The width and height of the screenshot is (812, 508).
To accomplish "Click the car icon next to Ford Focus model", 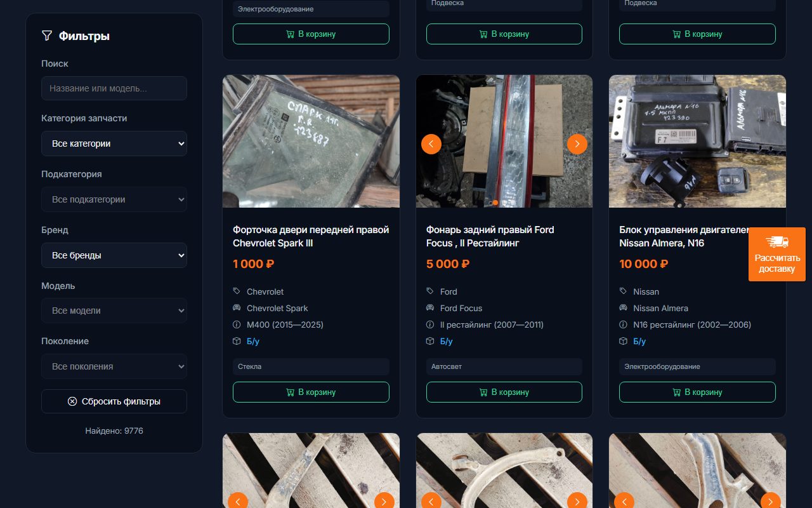I will point(430,308).
